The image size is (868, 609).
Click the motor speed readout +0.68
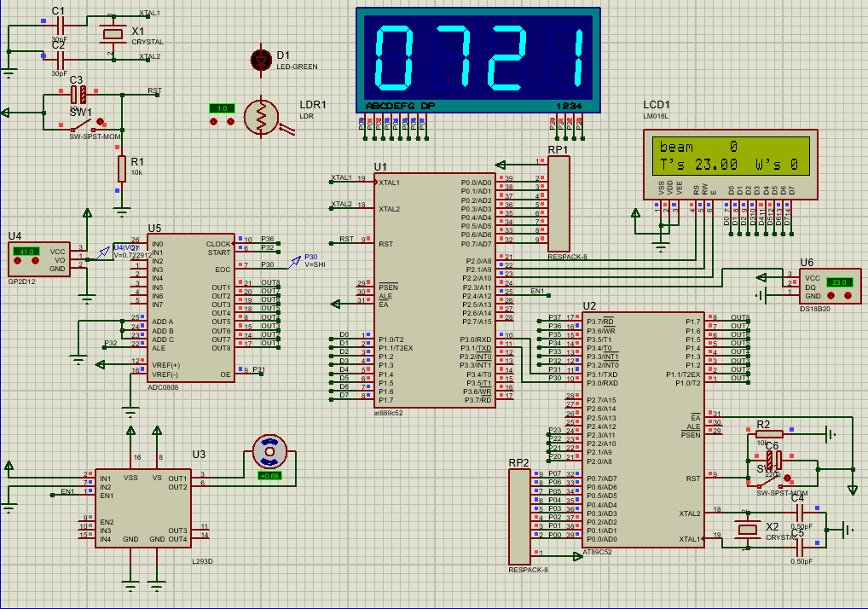click(x=269, y=476)
